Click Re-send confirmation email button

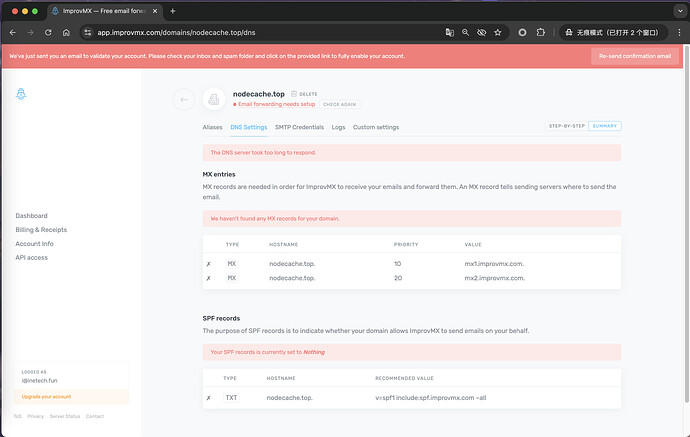pos(635,56)
